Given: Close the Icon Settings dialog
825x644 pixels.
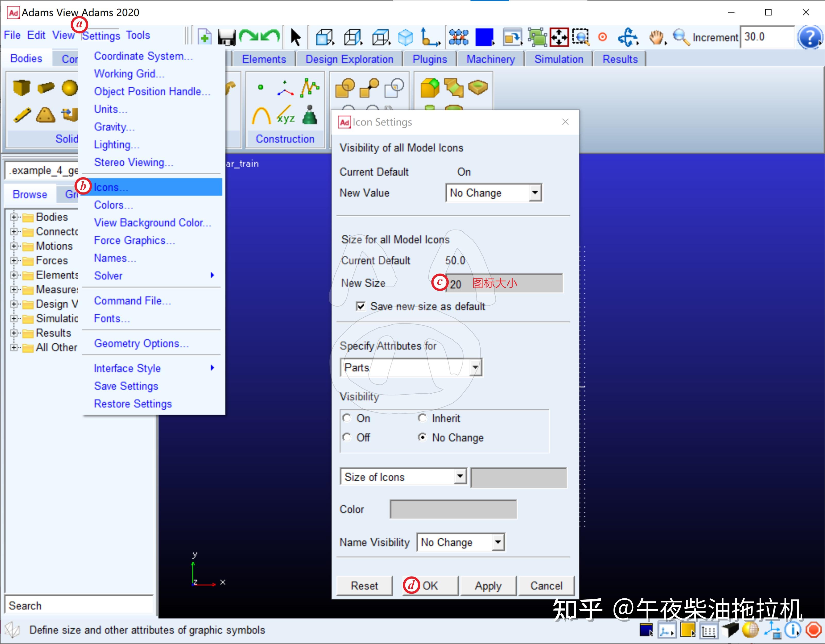Looking at the screenshot, I should pyautogui.click(x=565, y=122).
